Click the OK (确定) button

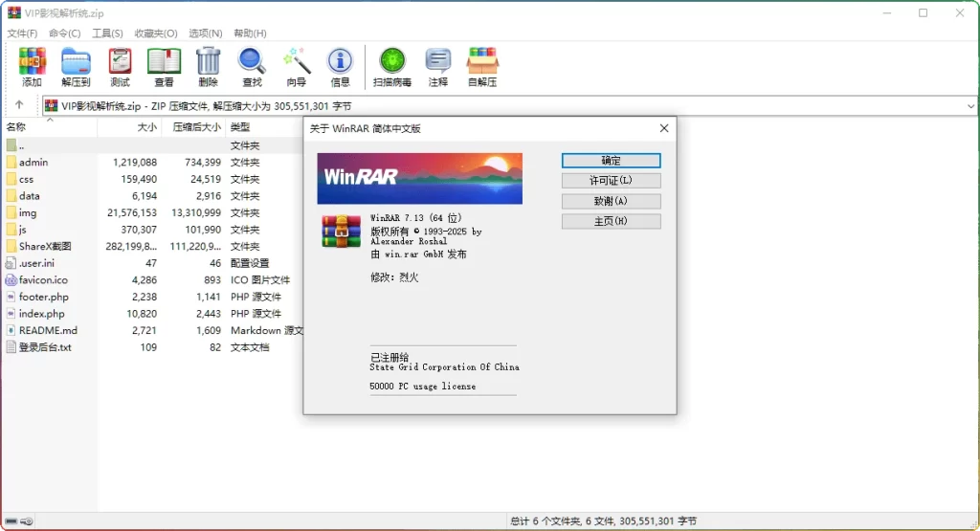pyautogui.click(x=611, y=161)
